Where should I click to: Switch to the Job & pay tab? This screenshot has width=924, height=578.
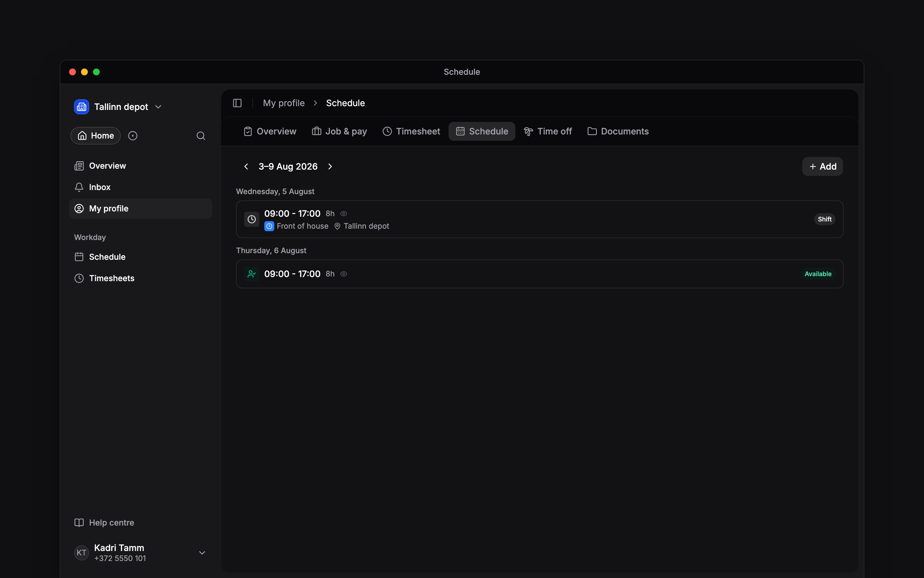coord(339,132)
